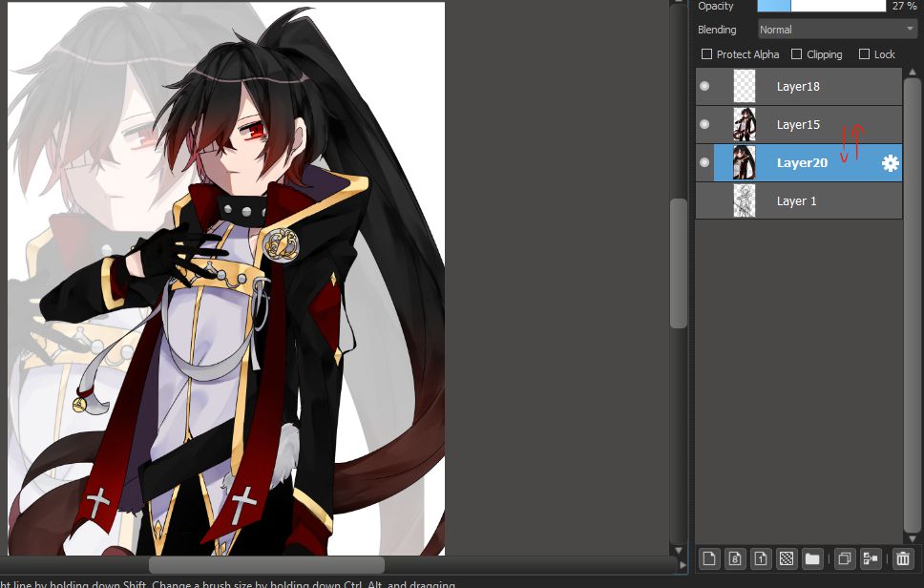Add a new halftone layer
Image resolution: width=924 pixels, height=588 pixels.
point(787,558)
